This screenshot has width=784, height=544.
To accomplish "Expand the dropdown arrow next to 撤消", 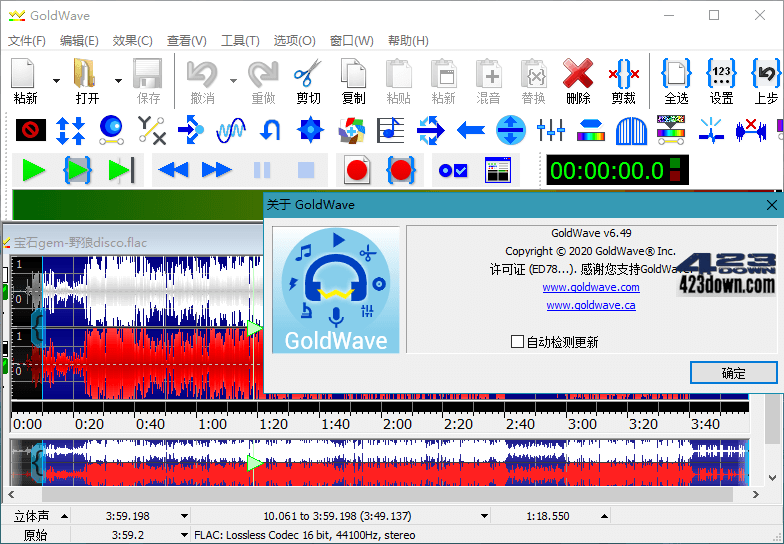I will (x=233, y=80).
